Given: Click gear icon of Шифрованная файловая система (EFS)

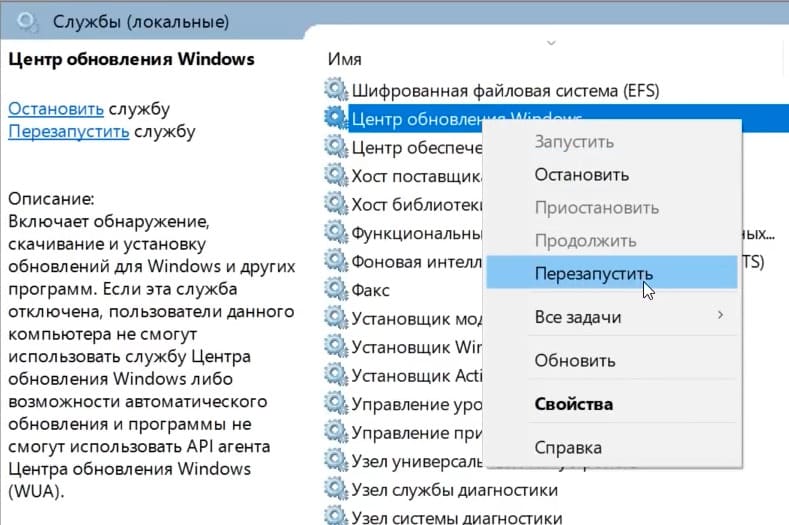Looking at the screenshot, I should [336, 90].
